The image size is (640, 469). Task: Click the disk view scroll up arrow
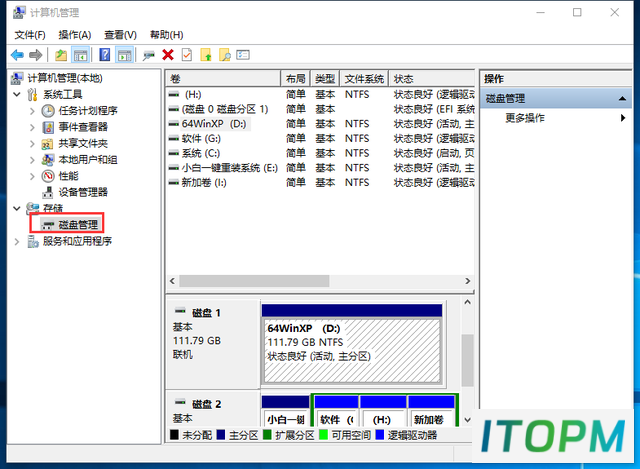[x=468, y=302]
